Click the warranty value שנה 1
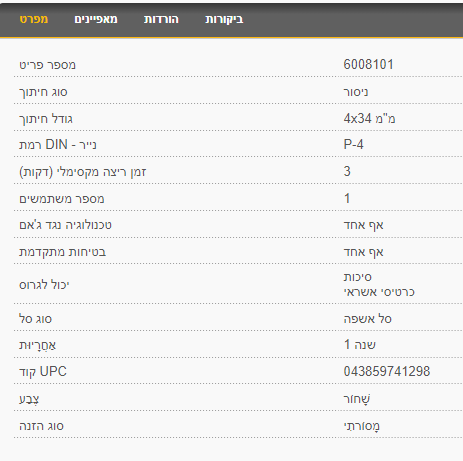 360,344
